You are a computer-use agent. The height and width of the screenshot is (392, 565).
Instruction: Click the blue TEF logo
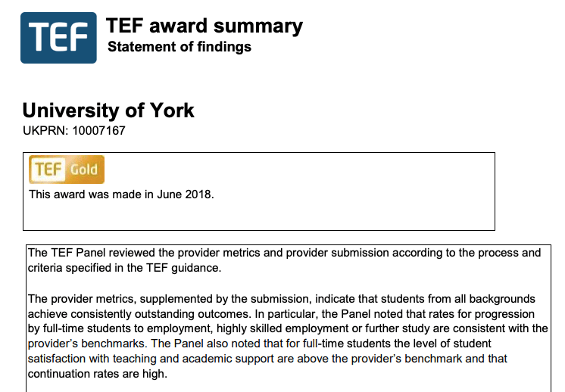tap(58, 37)
